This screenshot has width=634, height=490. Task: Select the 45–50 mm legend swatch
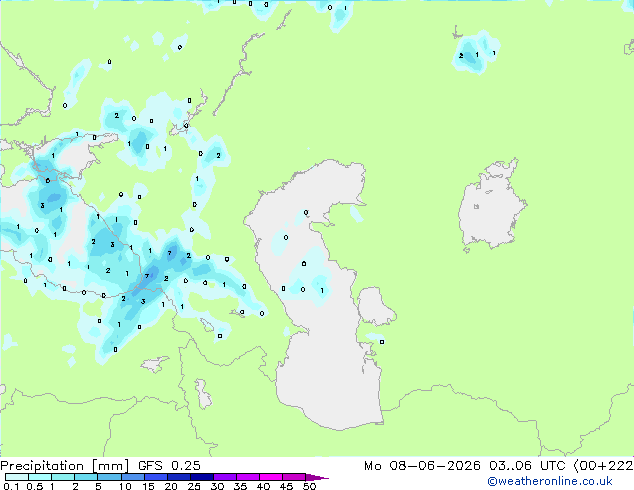[294, 477]
